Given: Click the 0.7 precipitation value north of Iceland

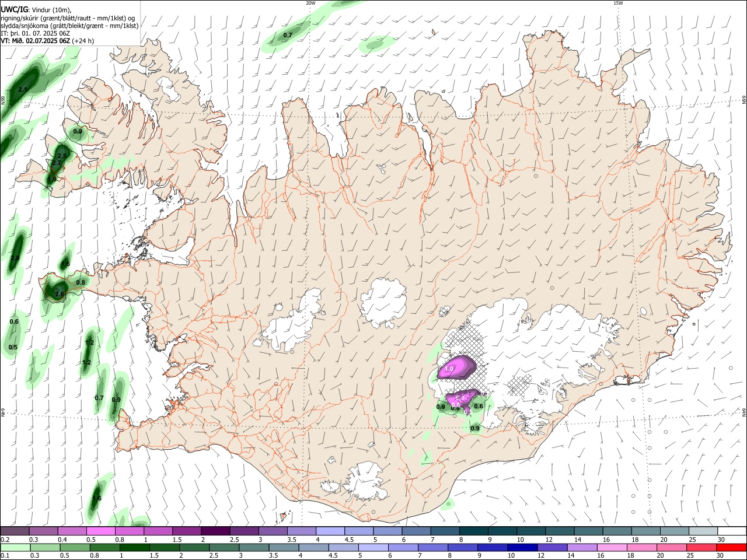Looking at the screenshot, I should point(288,35).
